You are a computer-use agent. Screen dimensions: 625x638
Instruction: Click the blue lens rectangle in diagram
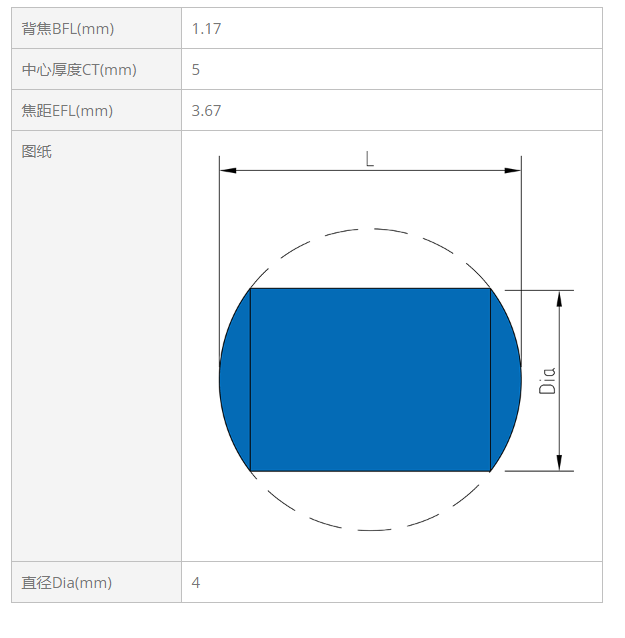(x=370, y=380)
